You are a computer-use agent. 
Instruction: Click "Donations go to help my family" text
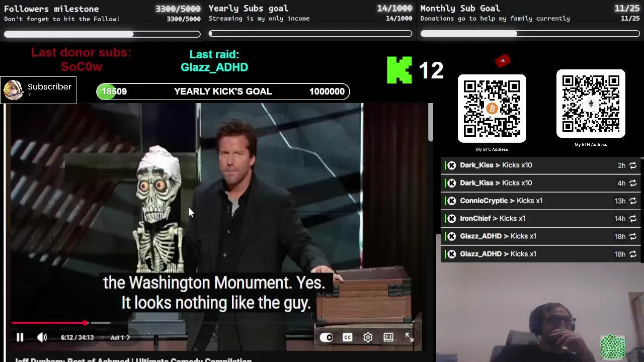pyautogui.click(x=495, y=19)
